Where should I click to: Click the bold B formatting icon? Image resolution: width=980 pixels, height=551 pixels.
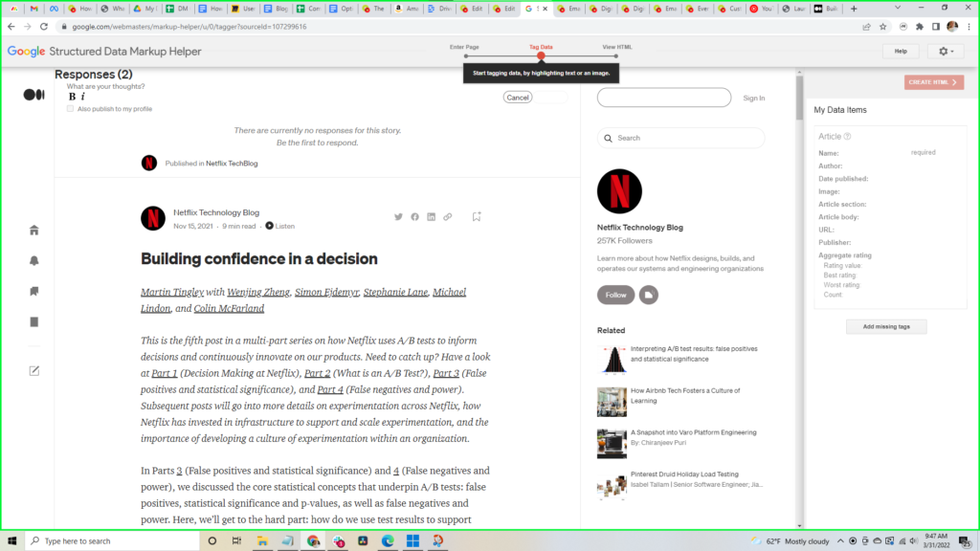pos(72,97)
